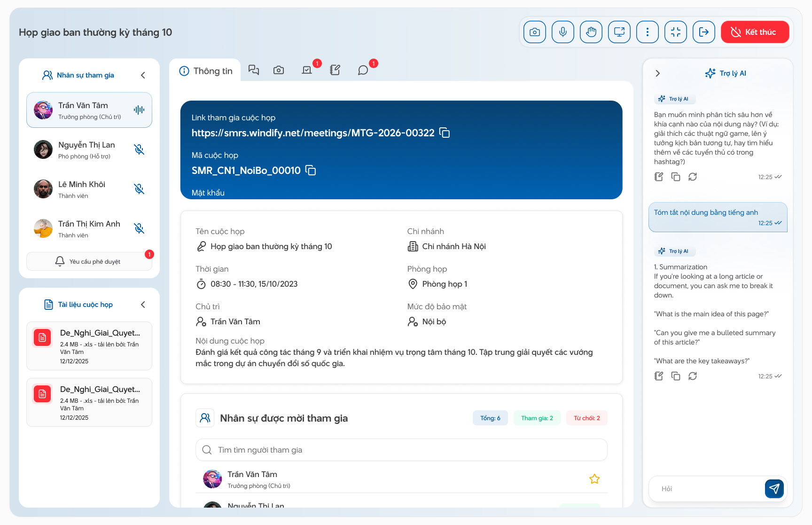Copy the first AI response at 12:25
Screen dimensions: 812x525
click(x=676, y=177)
